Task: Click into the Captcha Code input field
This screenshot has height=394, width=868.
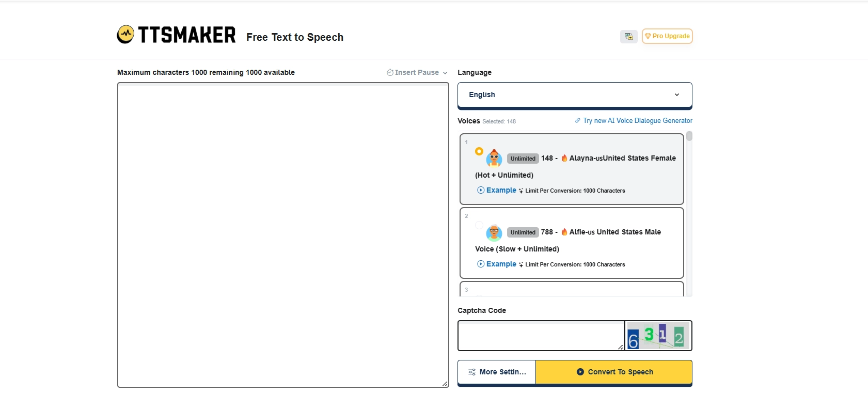Action: tap(540, 336)
